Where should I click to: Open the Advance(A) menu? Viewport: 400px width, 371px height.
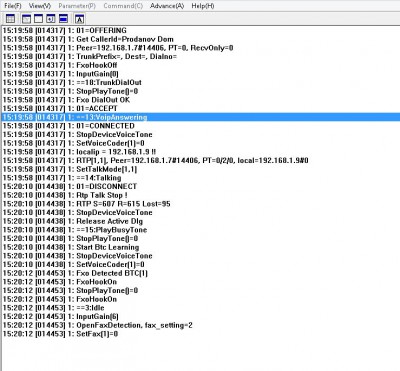click(167, 6)
